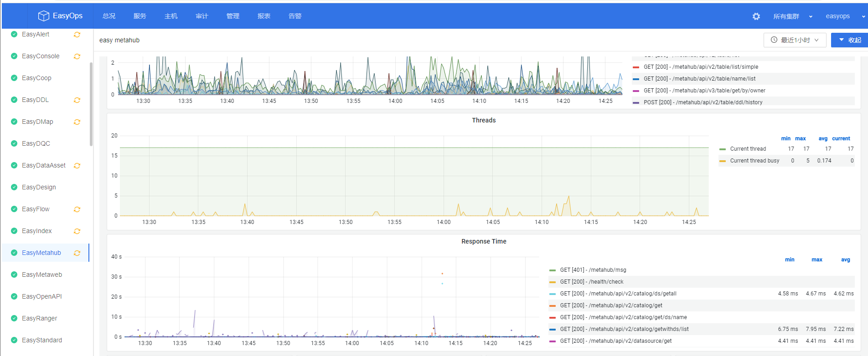Click green status check icon of EasyAlert

pyautogui.click(x=14, y=34)
